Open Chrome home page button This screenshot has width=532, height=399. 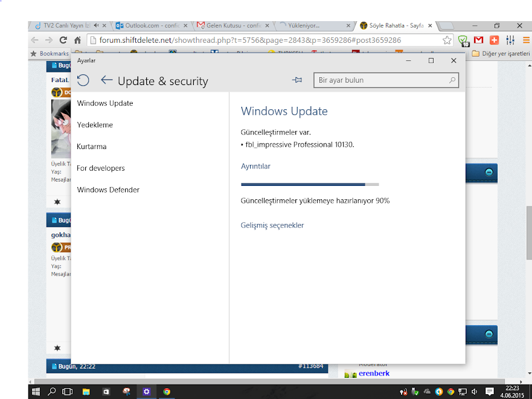pos(78,40)
